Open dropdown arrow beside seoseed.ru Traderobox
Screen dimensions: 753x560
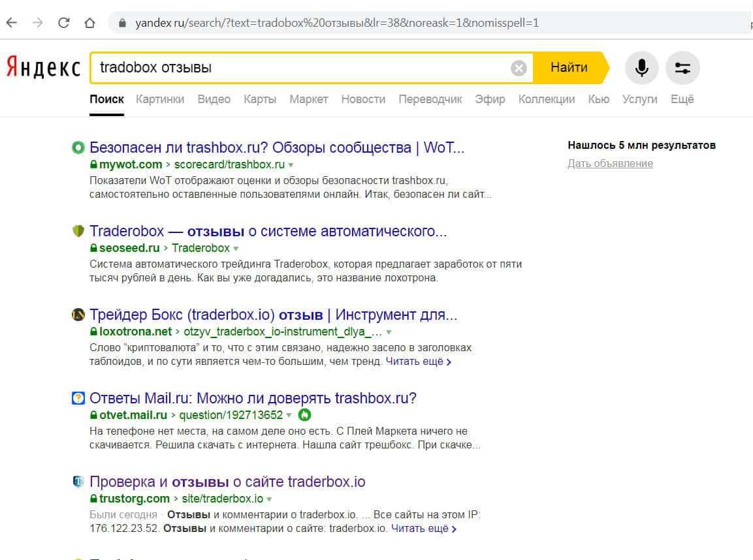point(236,249)
